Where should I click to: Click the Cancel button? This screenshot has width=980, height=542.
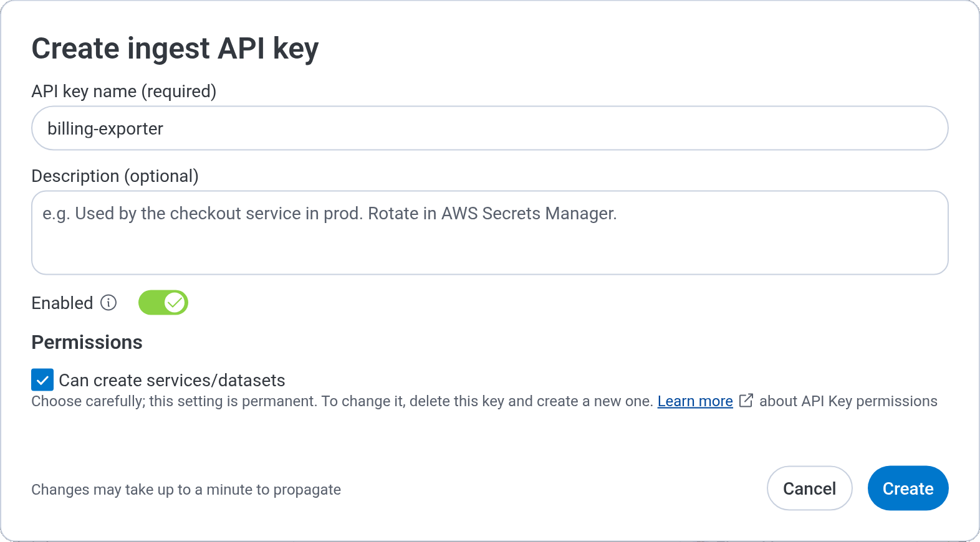coord(809,488)
